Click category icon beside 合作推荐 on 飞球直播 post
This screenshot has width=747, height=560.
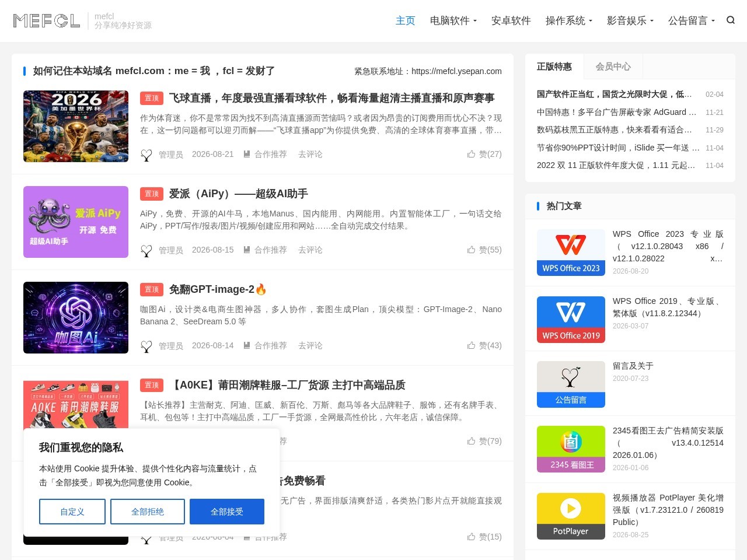pyautogui.click(x=247, y=154)
